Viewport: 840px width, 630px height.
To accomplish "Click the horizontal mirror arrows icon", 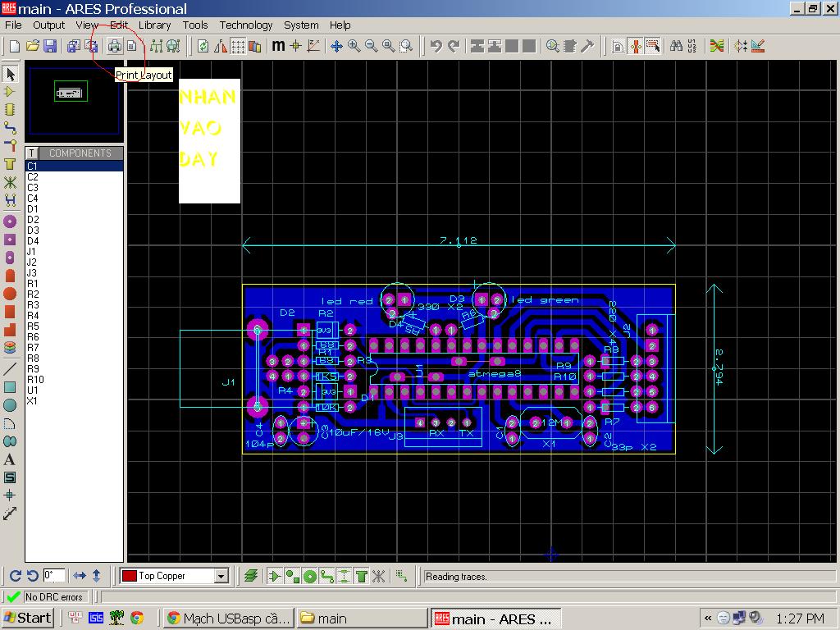I will (x=80, y=576).
